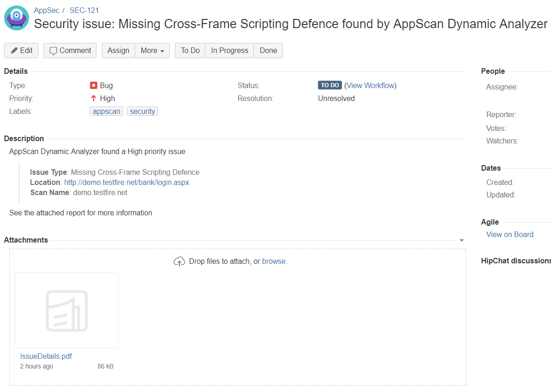Click the Missing Cross-Frame Scripting Defence issue type text
The width and height of the screenshot is (551, 392).
tap(135, 172)
